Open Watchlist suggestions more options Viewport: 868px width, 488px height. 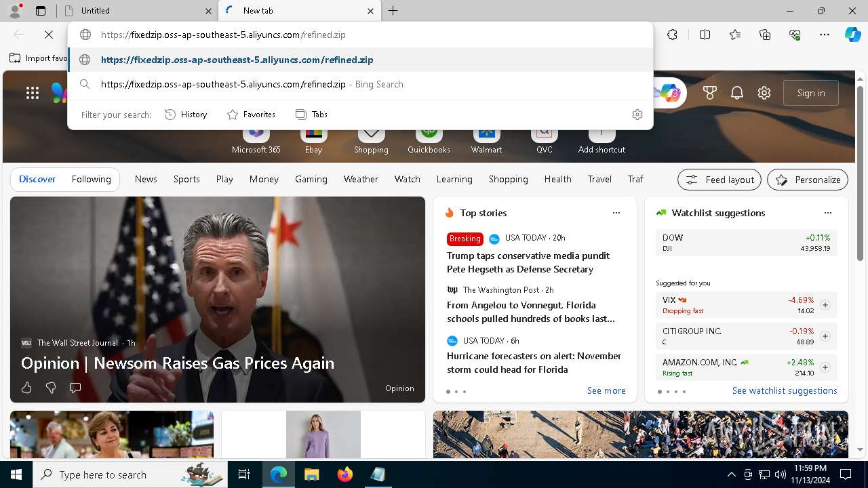[x=828, y=213]
